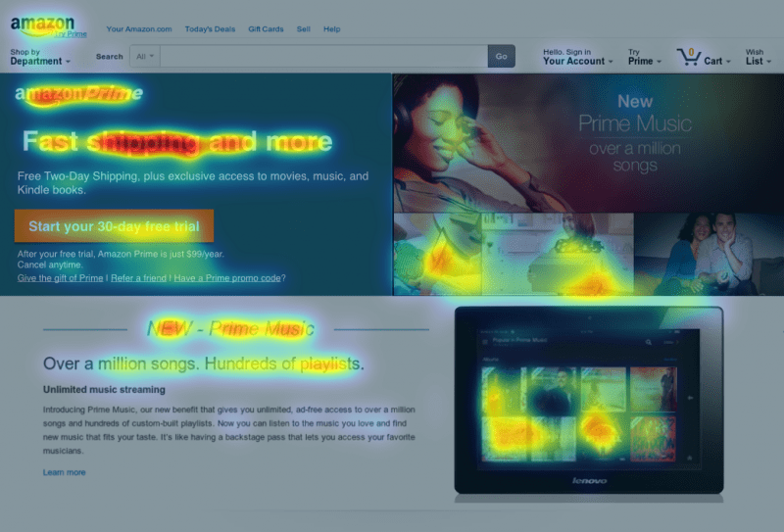Expand Shop by Department menu
This screenshot has height=532, width=784.
point(40,57)
